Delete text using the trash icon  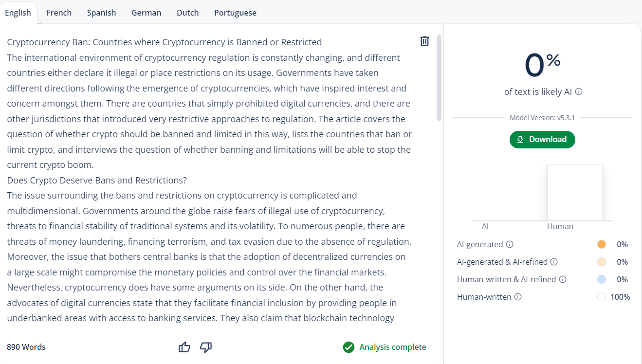click(x=424, y=41)
